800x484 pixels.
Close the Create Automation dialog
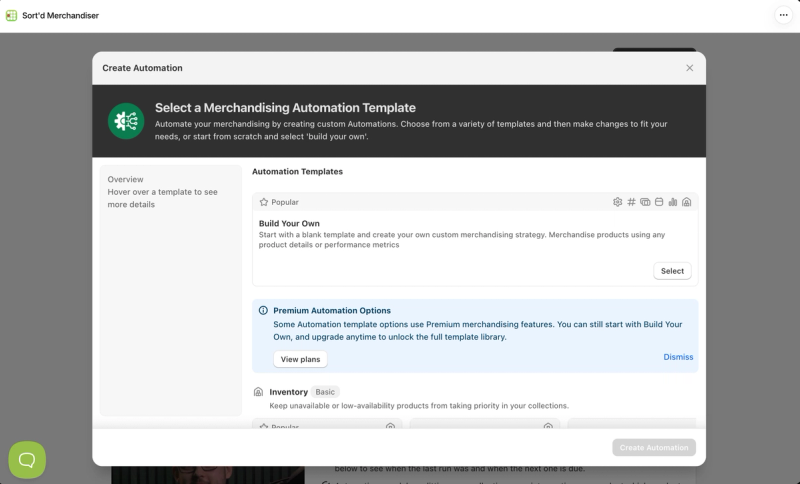689,68
